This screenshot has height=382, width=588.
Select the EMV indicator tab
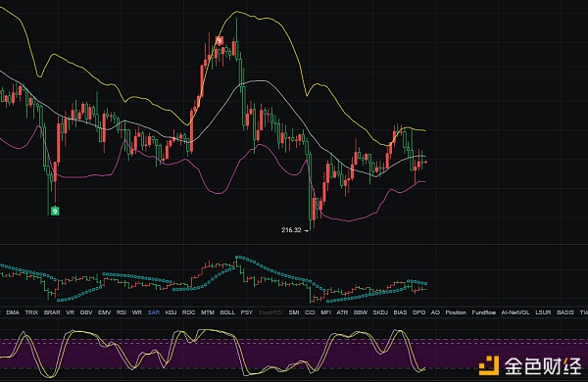coord(104,312)
